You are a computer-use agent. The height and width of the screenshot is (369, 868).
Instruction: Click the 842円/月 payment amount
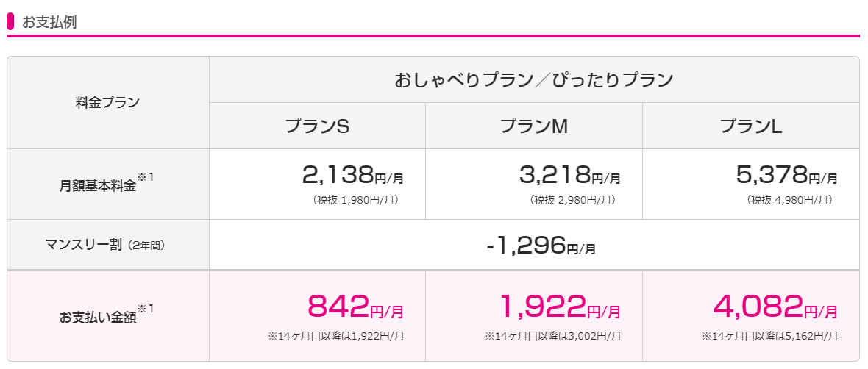click(355, 307)
